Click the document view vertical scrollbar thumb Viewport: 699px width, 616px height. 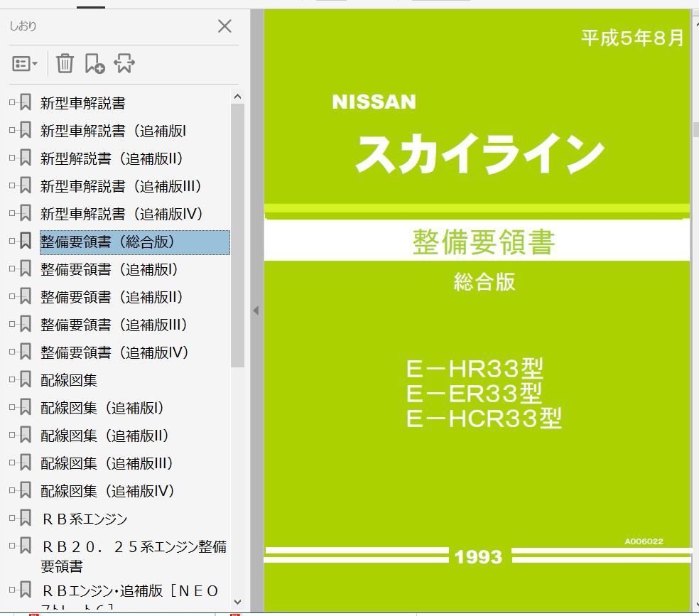tap(696, 129)
